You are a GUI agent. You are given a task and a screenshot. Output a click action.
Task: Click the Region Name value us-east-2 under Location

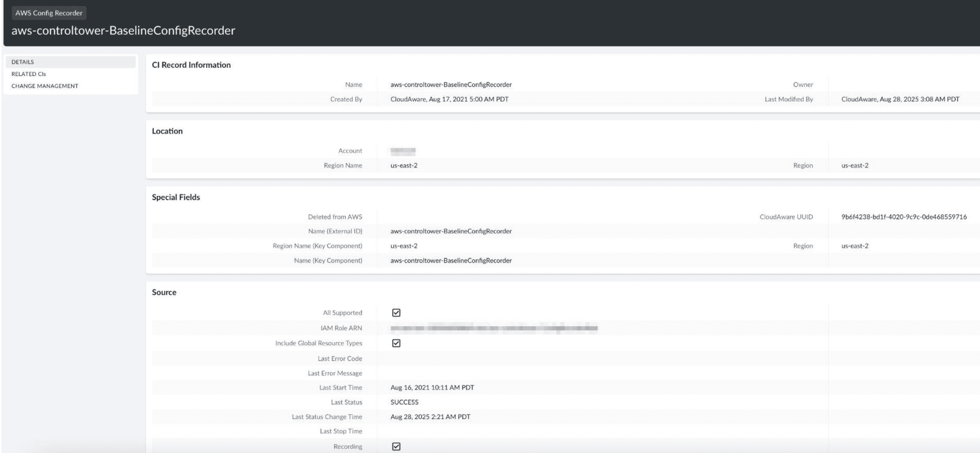[404, 166]
